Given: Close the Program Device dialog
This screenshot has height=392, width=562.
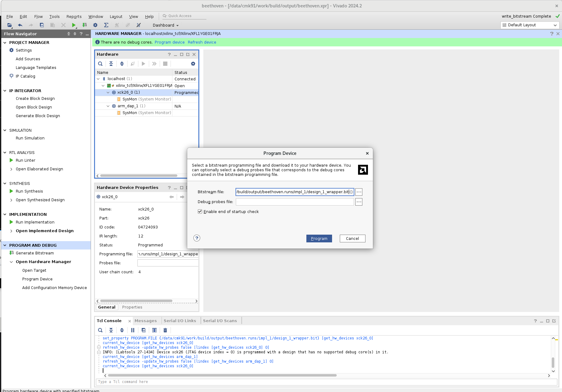Looking at the screenshot, I should (x=367, y=153).
